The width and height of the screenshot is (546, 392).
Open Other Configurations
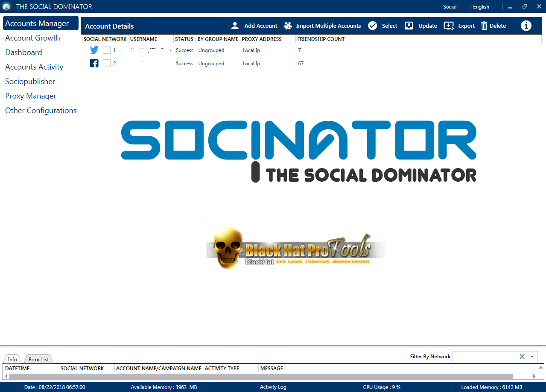tap(41, 110)
